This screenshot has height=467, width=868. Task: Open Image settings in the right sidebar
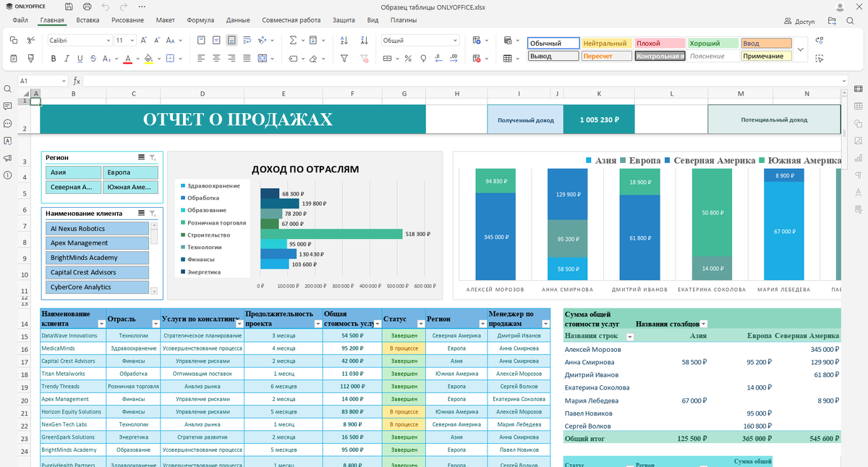[x=859, y=140]
